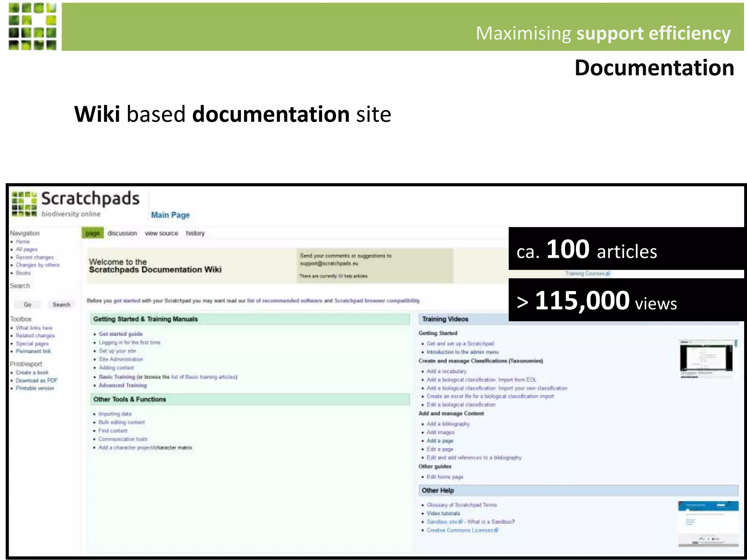Click the Other Help screenshot thumbnail

[708, 524]
